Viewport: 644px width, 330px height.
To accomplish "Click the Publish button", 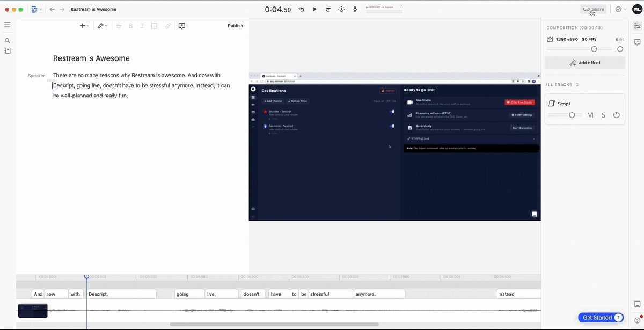I will [x=235, y=26].
